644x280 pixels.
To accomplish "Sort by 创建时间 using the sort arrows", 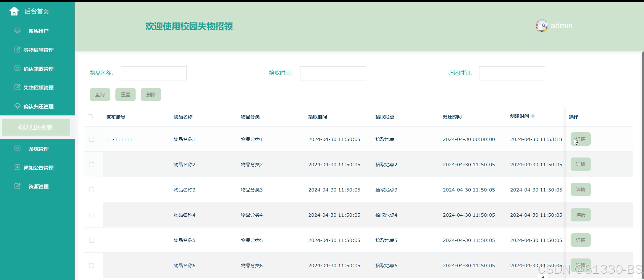I will [533, 116].
